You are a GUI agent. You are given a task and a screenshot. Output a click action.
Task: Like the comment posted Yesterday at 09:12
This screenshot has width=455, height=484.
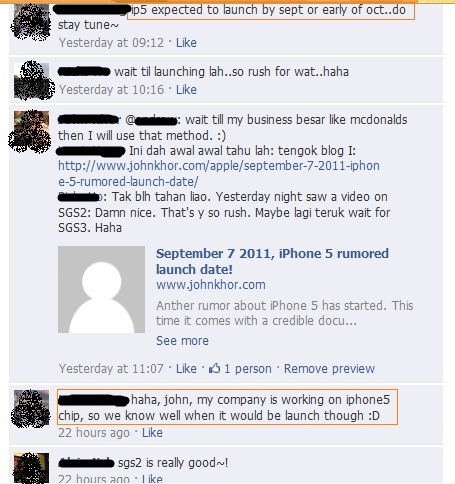(186, 43)
